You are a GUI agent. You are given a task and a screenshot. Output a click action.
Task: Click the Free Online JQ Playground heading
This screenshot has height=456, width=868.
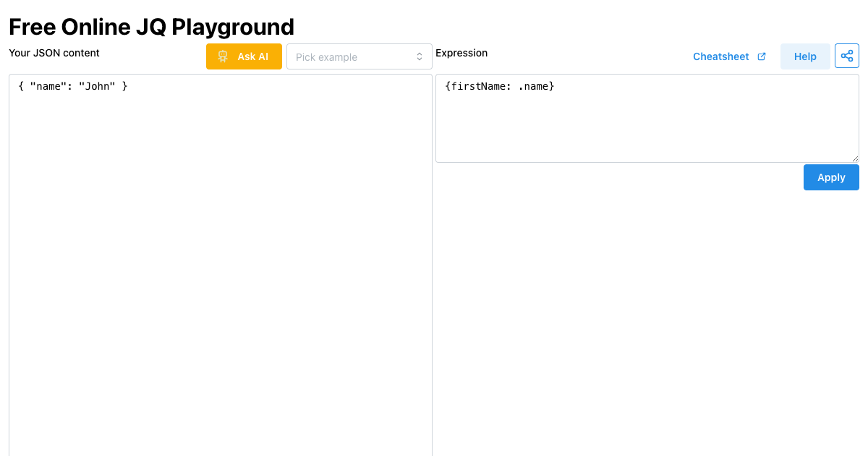151,27
